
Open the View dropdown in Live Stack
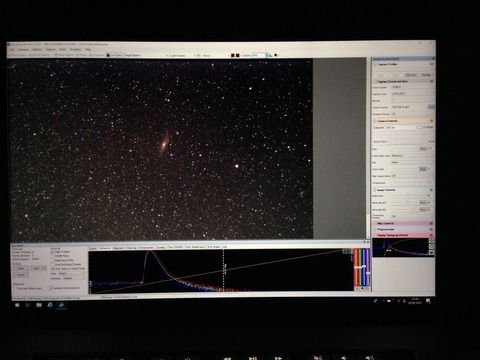point(71,273)
